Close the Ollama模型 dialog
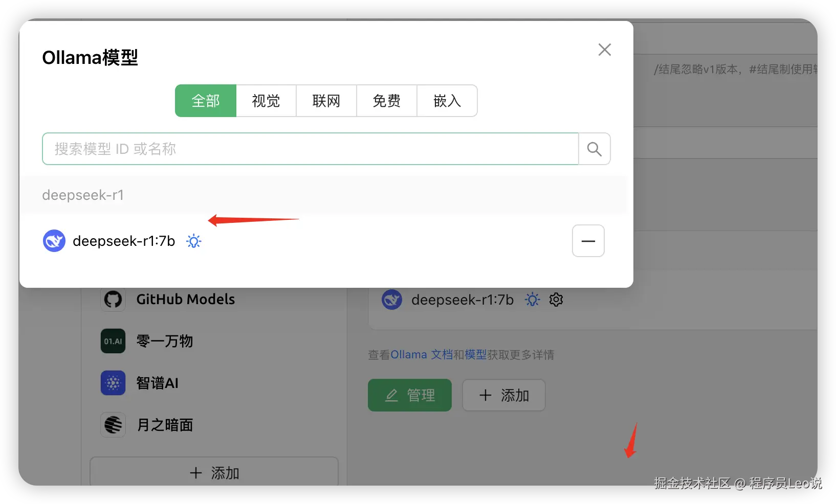836x504 pixels. click(x=605, y=50)
